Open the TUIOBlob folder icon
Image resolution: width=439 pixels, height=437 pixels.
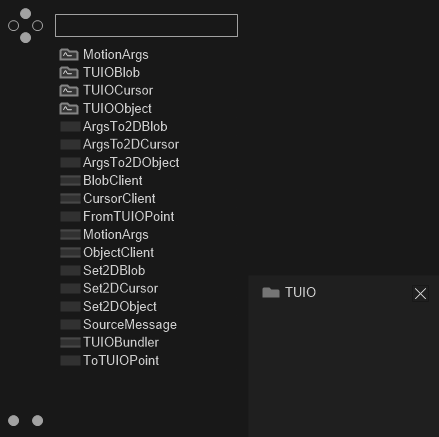[69, 73]
